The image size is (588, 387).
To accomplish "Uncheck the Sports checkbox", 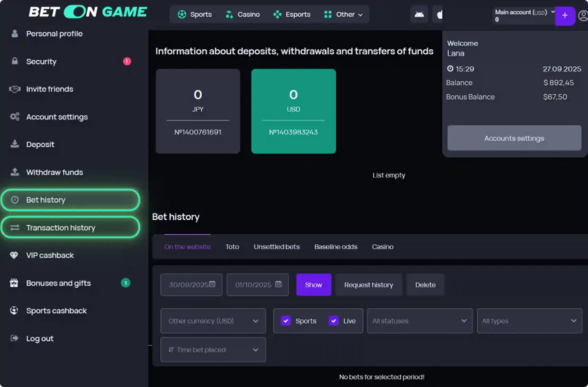I will (286, 321).
